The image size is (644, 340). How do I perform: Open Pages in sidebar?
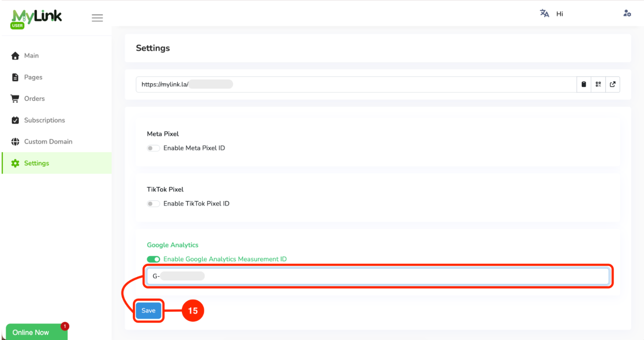(57, 77)
